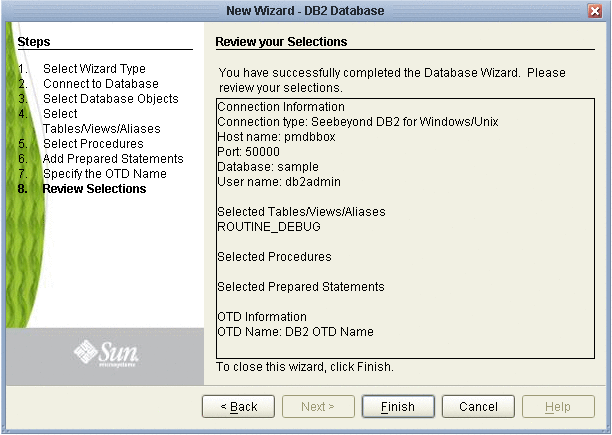Click the Finish button
The image size is (612, 435).
(398, 407)
